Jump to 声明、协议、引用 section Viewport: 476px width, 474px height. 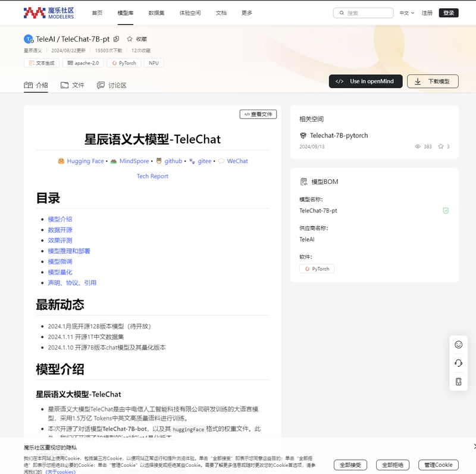pos(72,283)
